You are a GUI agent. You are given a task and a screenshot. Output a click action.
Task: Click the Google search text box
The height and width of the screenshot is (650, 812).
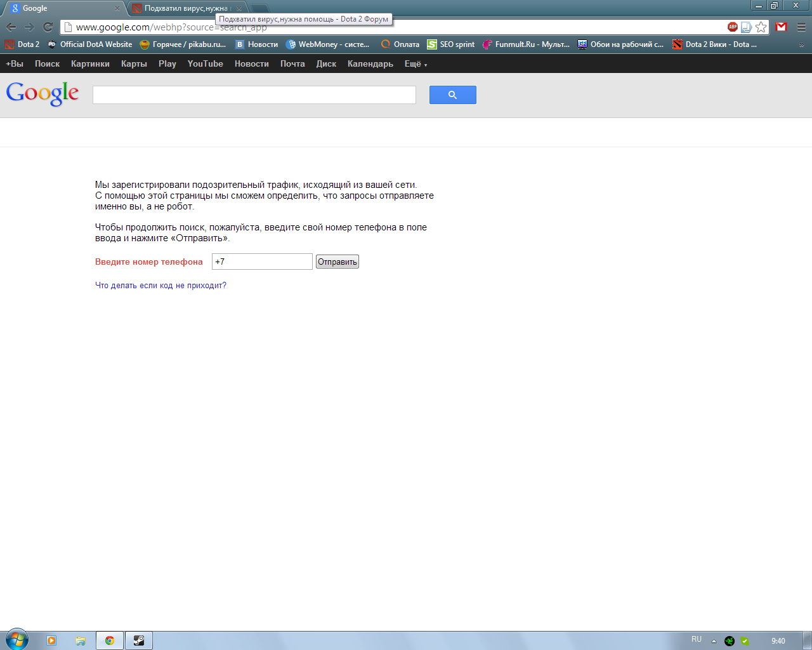[254, 95]
